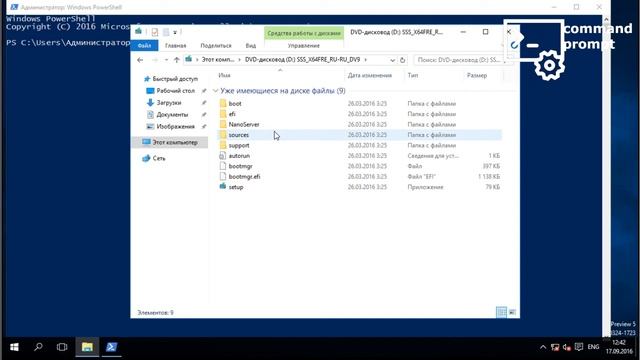The image size is (640, 360).
Task: Open the Вид ribbon tab
Action: click(x=251, y=46)
